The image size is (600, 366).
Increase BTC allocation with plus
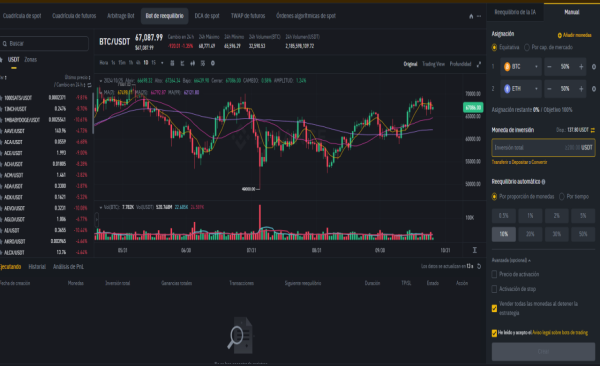[581, 67]
